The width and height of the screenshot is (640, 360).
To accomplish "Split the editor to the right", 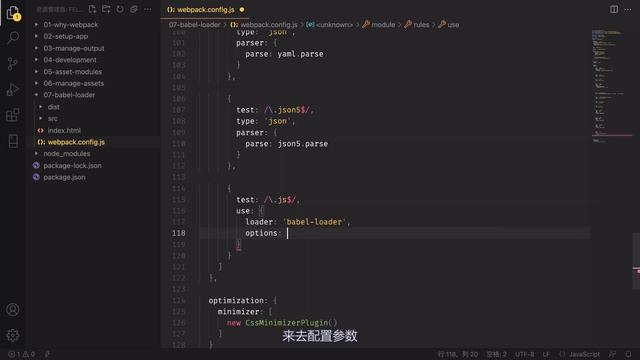I will [614, 9].
